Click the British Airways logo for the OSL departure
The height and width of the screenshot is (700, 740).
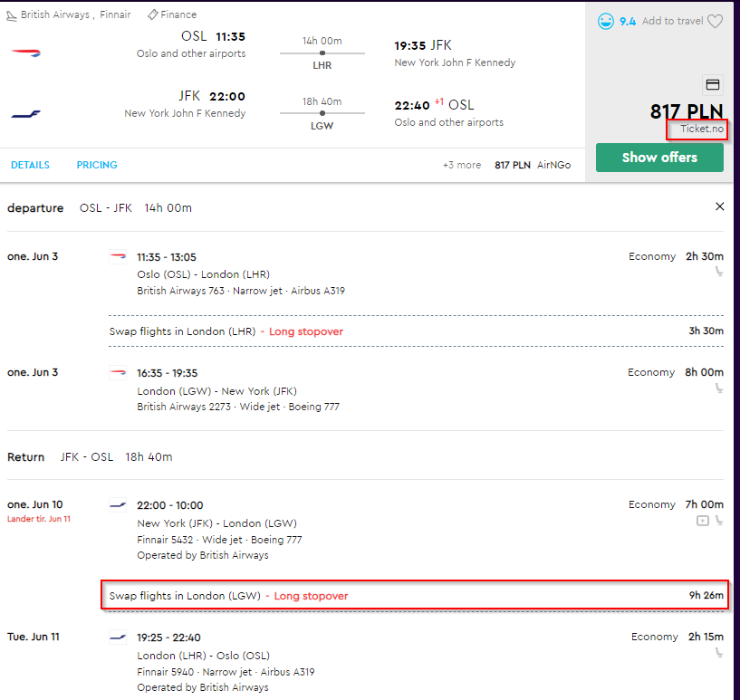click(25, 53)
